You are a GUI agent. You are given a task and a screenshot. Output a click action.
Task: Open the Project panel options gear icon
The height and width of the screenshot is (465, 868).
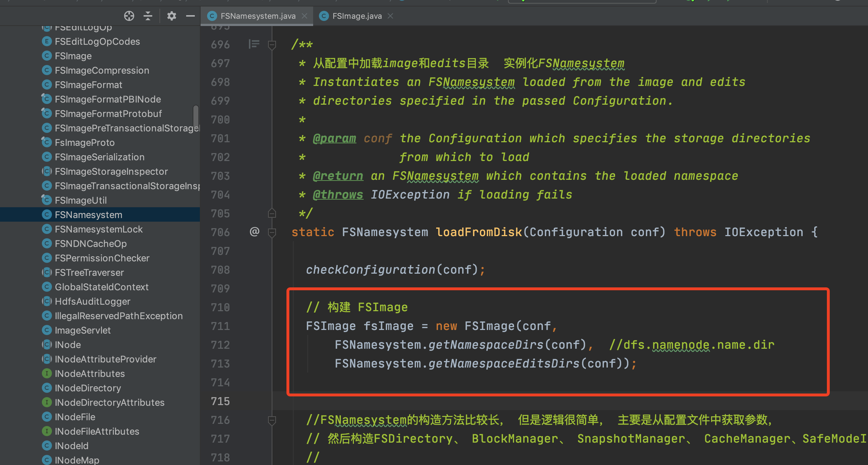coord(172,16)
